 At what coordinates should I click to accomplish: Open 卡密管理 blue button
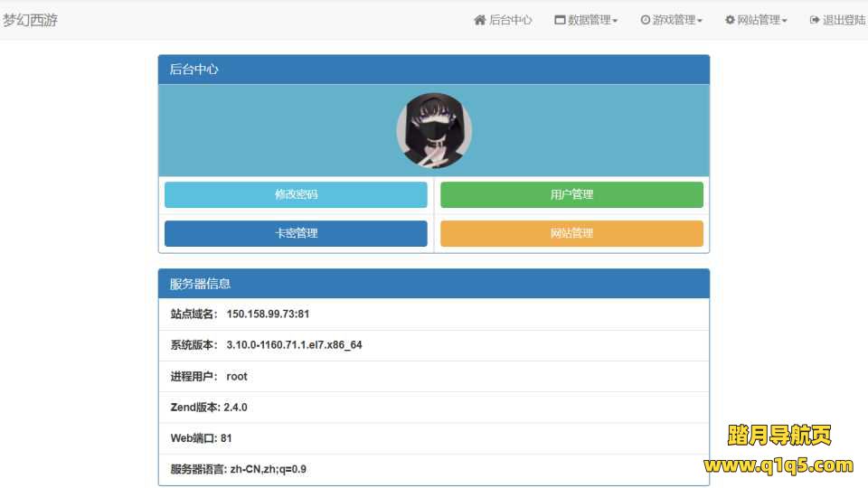coord(297,233)
